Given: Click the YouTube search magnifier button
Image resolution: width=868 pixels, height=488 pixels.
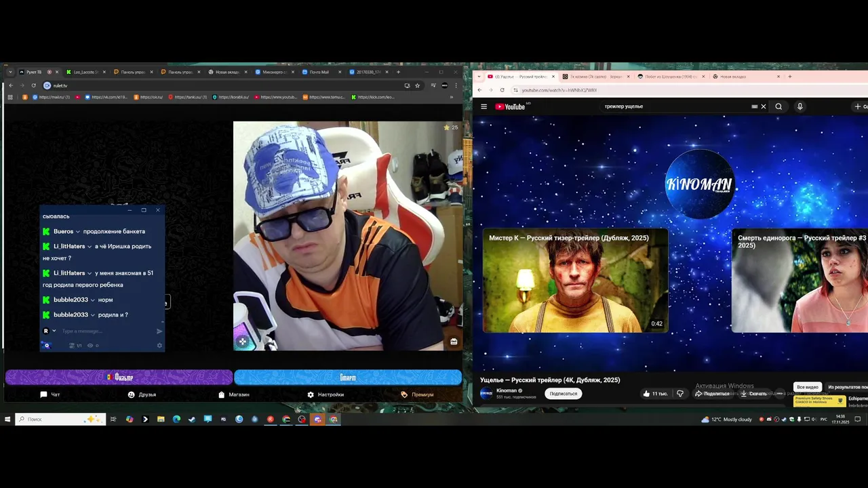Looking at the screenshot, I should tap(778, 106).
